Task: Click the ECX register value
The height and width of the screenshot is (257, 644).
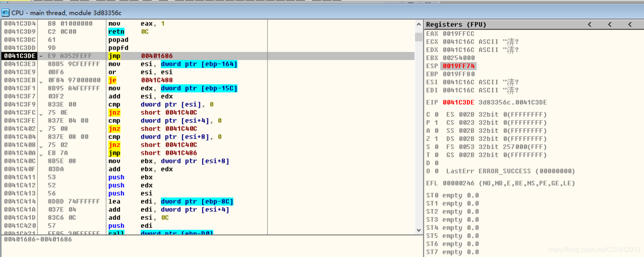Action: [458, 42]
